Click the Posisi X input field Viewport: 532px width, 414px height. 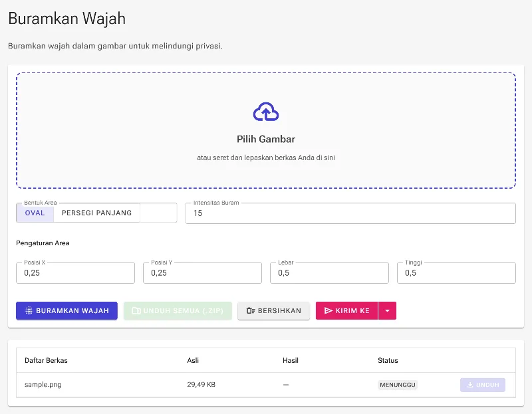tap(75, 273)
